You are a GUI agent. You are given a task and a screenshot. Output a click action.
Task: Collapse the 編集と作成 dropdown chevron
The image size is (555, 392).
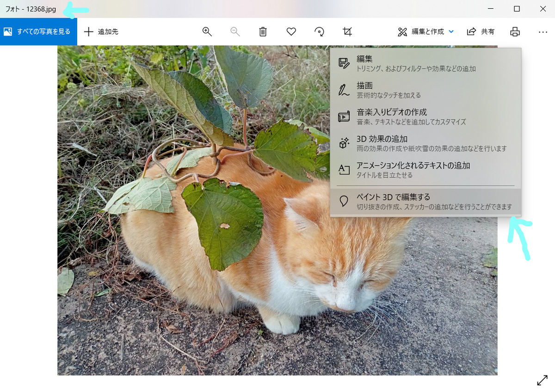[451, 31]
